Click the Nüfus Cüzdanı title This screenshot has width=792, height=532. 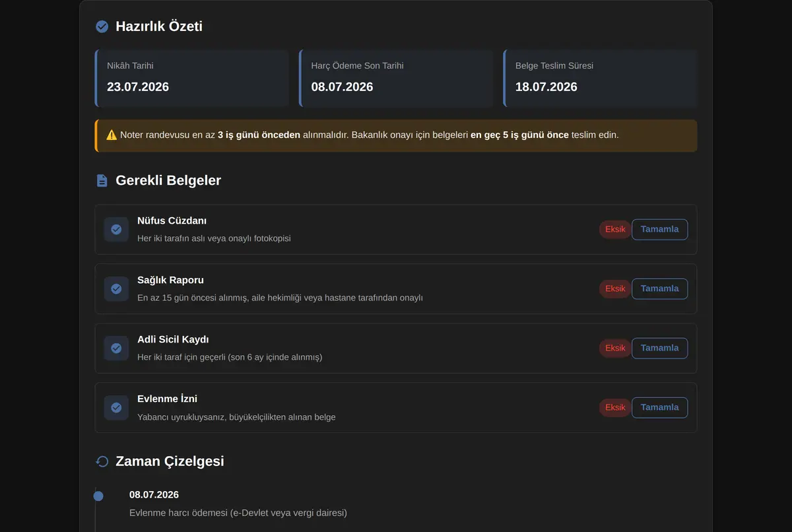(172, 220)
